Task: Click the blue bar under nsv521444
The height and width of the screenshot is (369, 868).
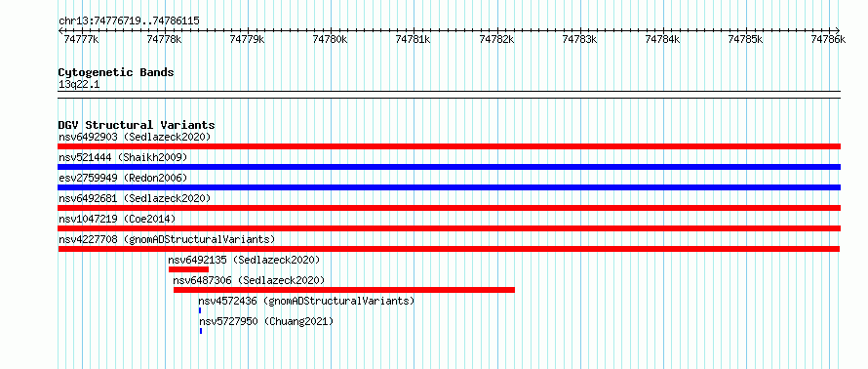Action: [450, 167]
